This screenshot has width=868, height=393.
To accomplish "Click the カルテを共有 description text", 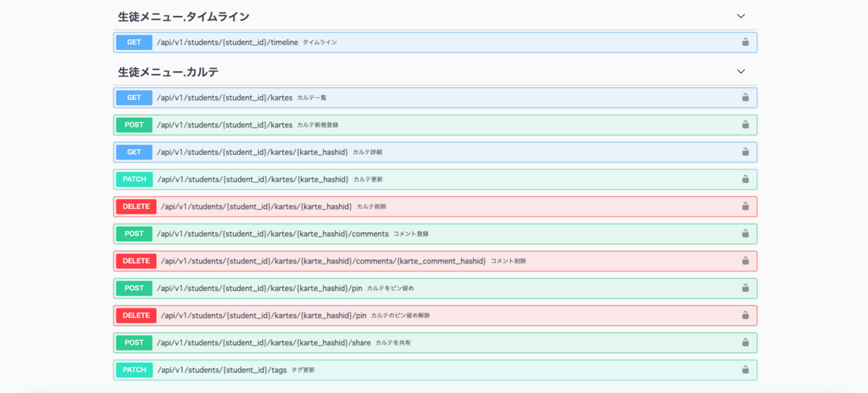I will [393, 342].
